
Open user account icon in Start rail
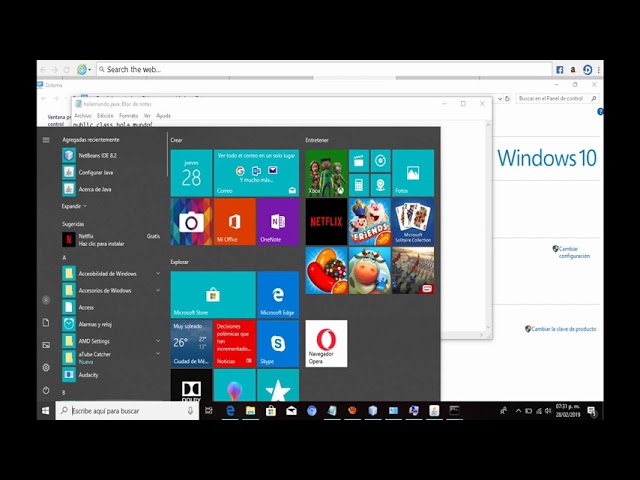pos(46,300)
